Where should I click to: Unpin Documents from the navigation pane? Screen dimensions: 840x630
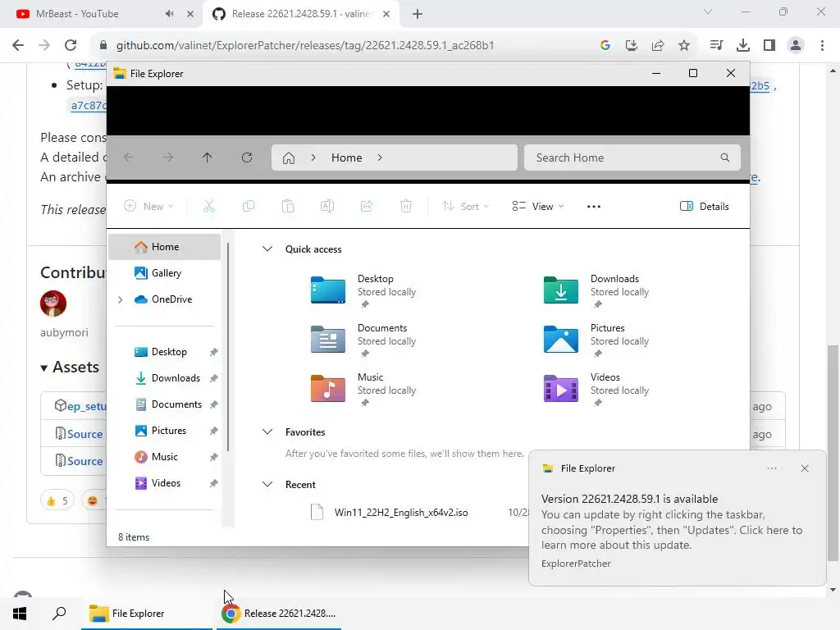pyautogui.click(x=214, y=404)
